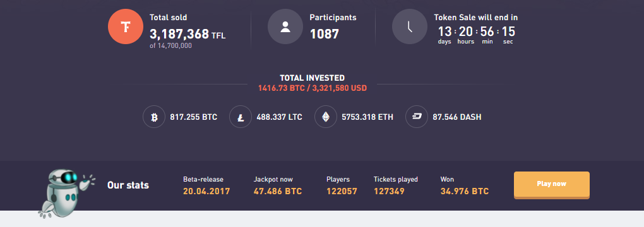Click the Litecoin coin icon
The width and height of the screenshot is (644, 227).
[241, 117]
